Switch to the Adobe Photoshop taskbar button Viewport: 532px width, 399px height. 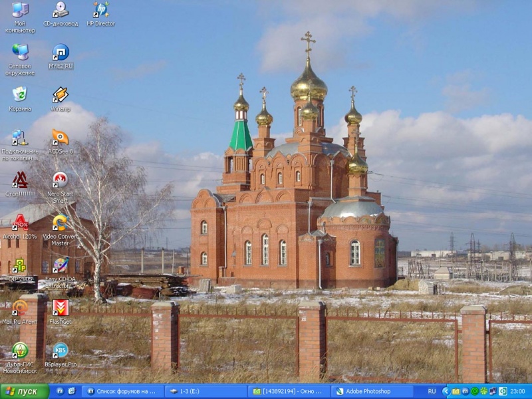click(x=372, y=392)
